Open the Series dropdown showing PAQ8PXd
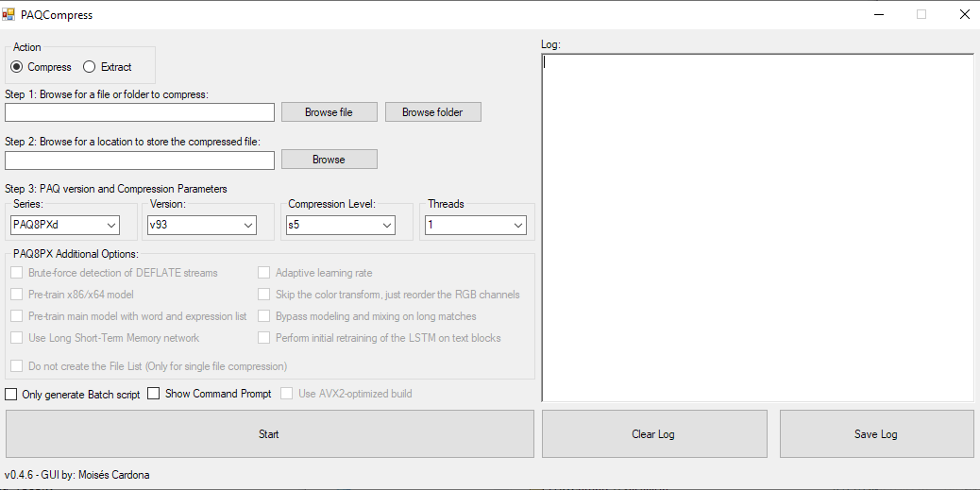 coord(65,226)
